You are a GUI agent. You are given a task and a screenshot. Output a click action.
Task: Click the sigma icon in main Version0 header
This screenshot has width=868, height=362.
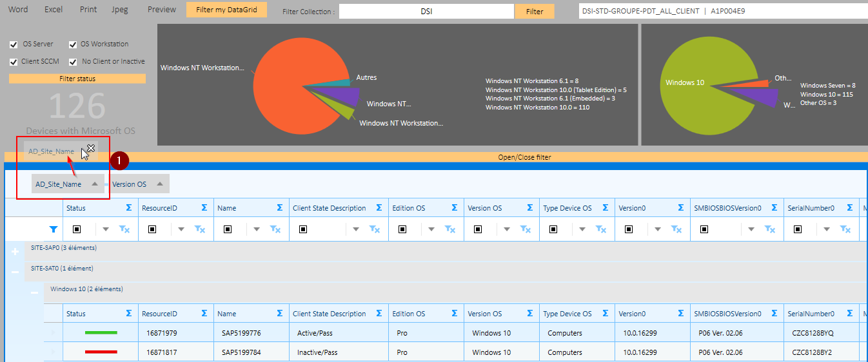(x=681, y=207)
